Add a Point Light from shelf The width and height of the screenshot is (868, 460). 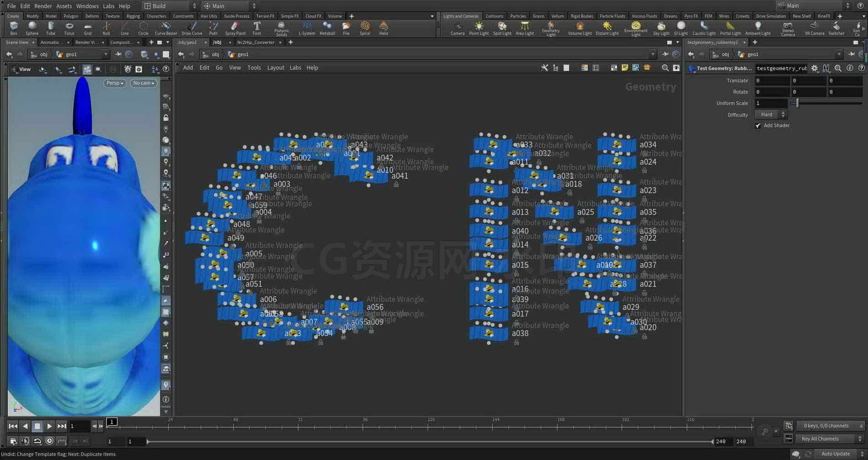479,28
